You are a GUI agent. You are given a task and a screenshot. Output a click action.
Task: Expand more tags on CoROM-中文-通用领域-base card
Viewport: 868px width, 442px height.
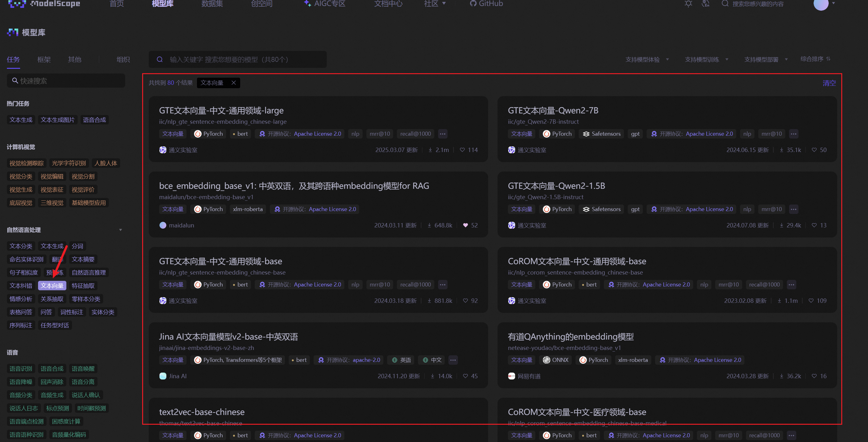[791, 284]
